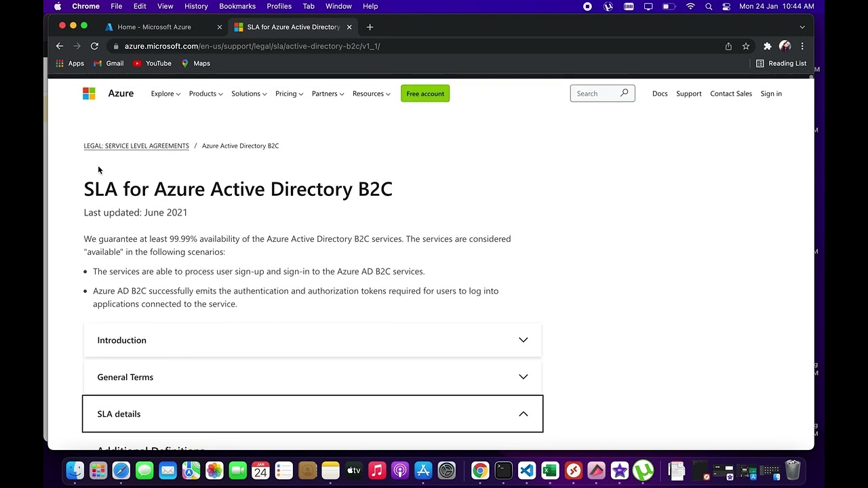Viewport: 868px width, 488px height.
Task: Close the Home - Microsoft Azure tab
Action: coord(219,27)
